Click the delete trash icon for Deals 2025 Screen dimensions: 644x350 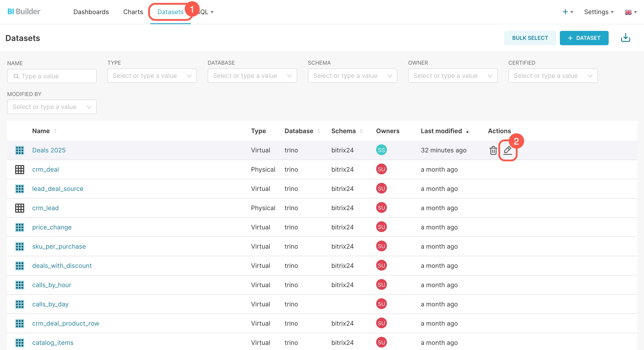[x=493, y=150]
